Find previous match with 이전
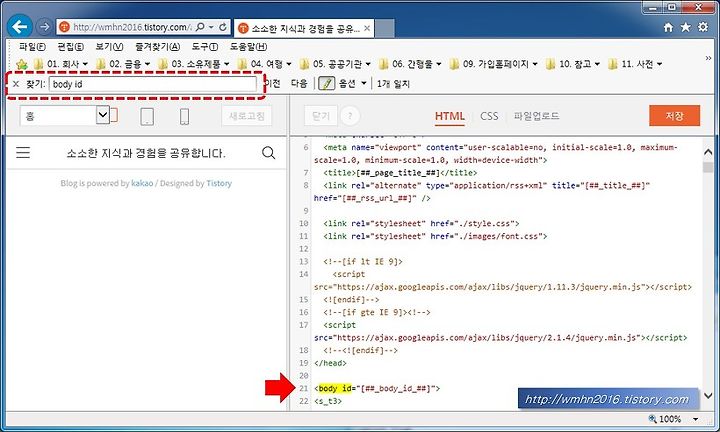Screen dimensions: 720x432 tap(272, 84)
